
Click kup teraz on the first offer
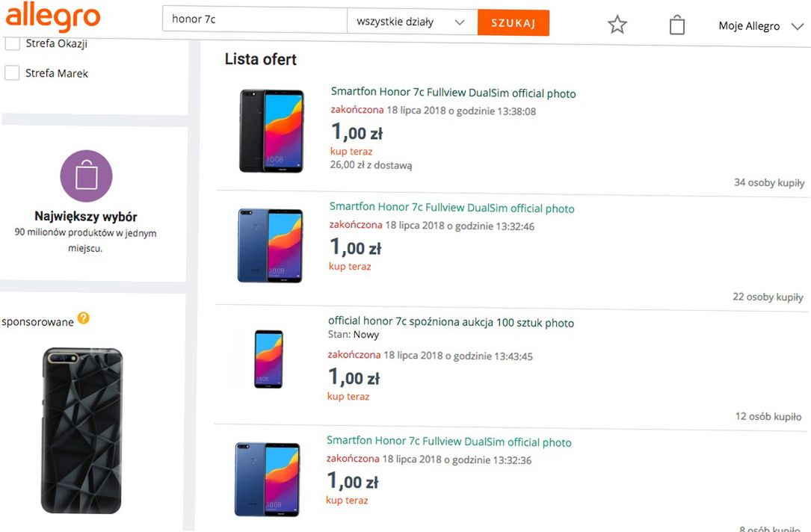(351, 151)
